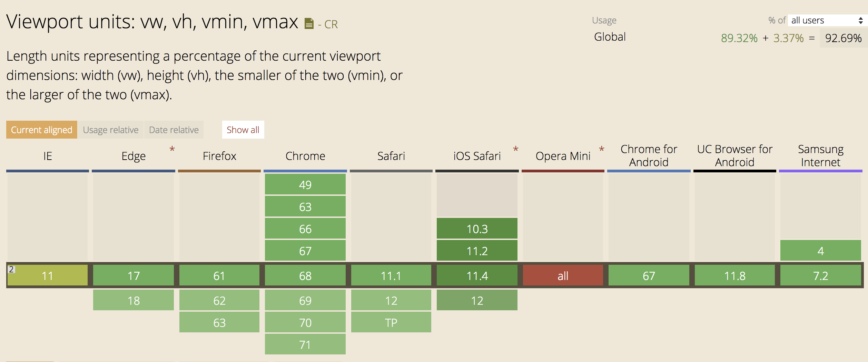Viewport: 868px width, 362px height.
Task: Click the CR status link
Action: [331, 24]
